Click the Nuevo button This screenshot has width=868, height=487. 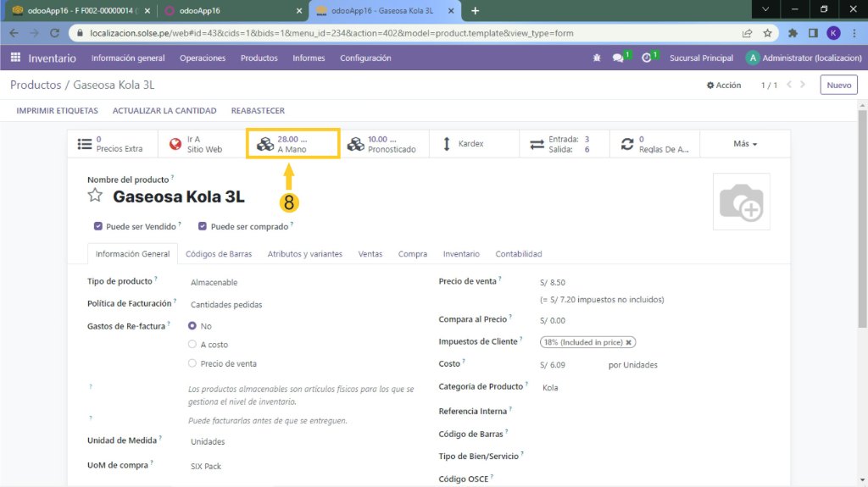(x=838, y=86)
